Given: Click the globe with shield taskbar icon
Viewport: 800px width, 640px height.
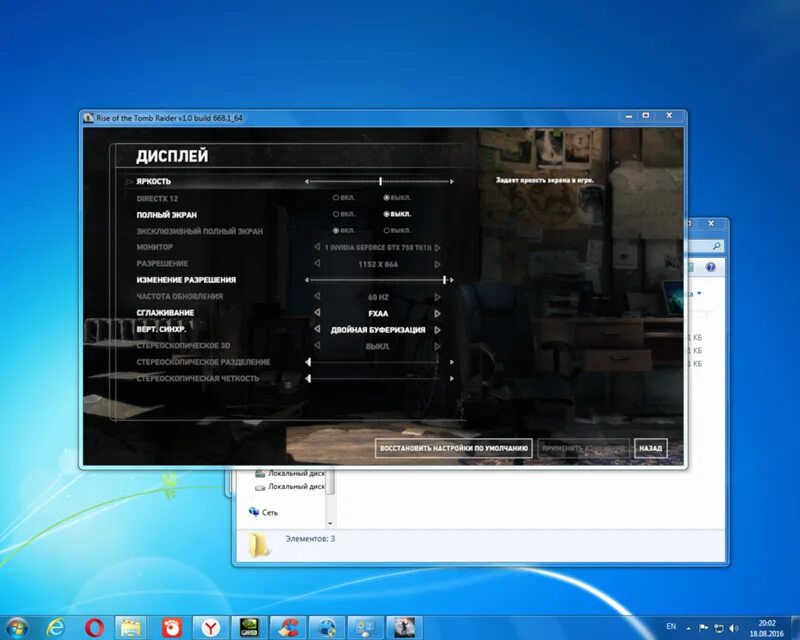Looking at the screenshot, I should tap(327, 628).
